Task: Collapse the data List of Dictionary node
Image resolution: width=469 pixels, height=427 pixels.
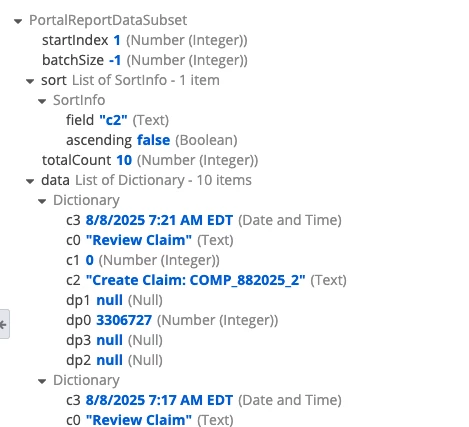Action: tap(30, 181)
